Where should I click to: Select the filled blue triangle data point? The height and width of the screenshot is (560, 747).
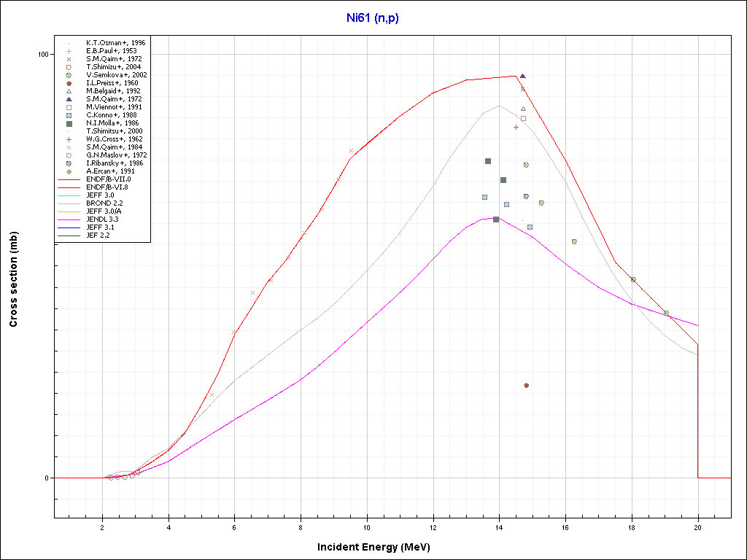pyautogui.click(x=522, y=76)
